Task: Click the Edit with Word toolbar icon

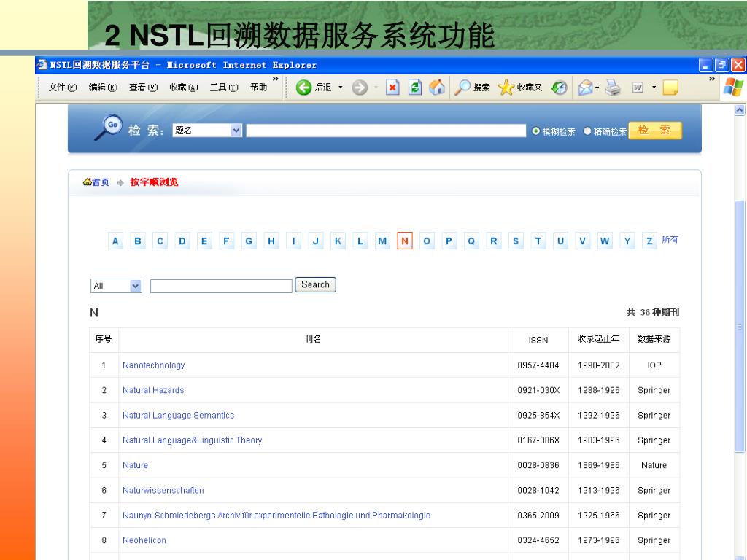Action: click(638, 87)
